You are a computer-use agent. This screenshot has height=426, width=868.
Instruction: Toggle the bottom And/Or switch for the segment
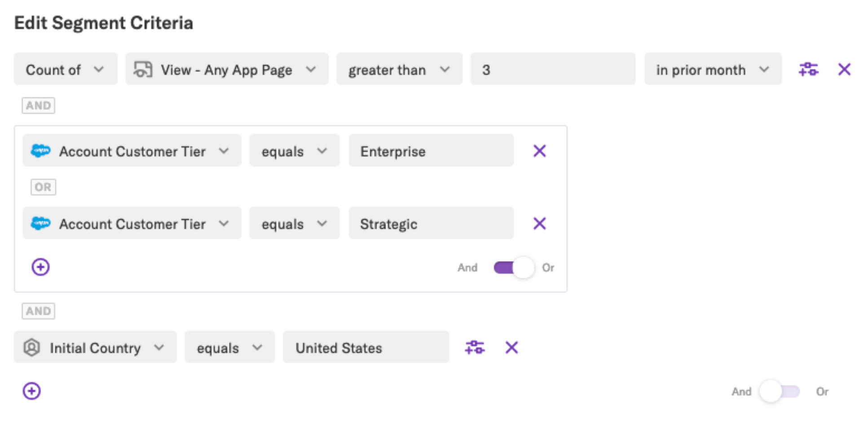coord(780,391)
